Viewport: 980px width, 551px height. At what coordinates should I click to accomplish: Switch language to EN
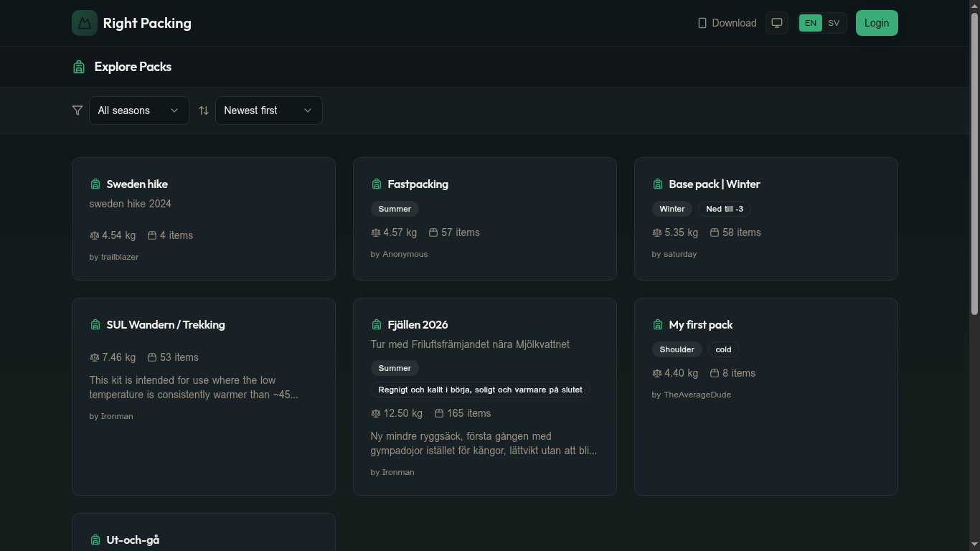coord(810,23)
